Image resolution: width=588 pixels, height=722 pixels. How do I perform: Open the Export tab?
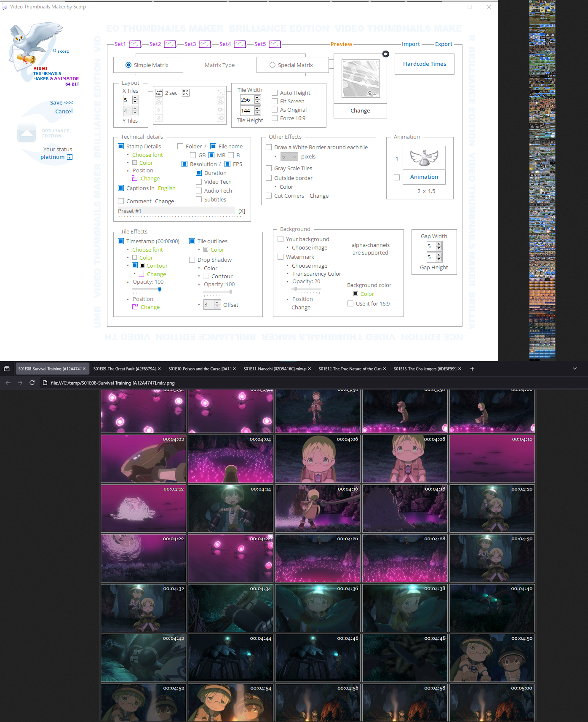pos(444,44)
